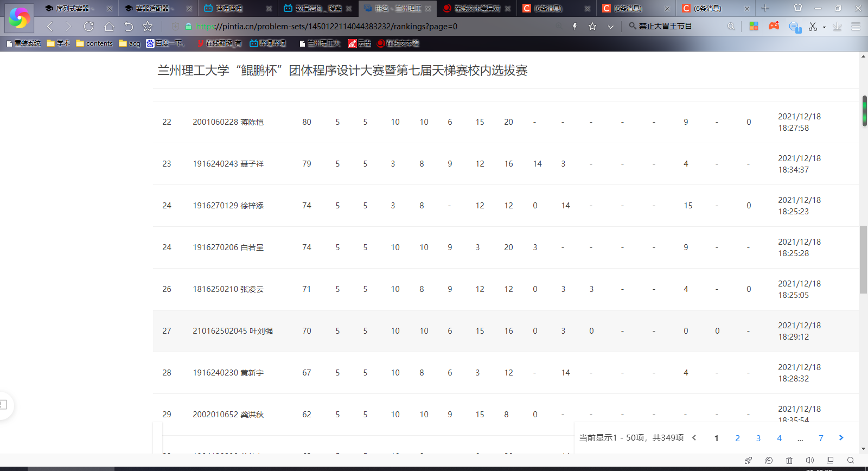Click the trash clear icon in status bar
Image resolution: width=868 pixels, height=471 pixels.
pyautogui.click(x=789, y=460)
